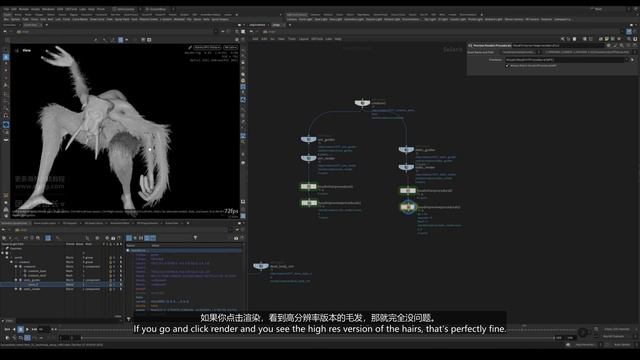
Task: Open the Layout menu in the network editor
Action: tap(304, 39)
